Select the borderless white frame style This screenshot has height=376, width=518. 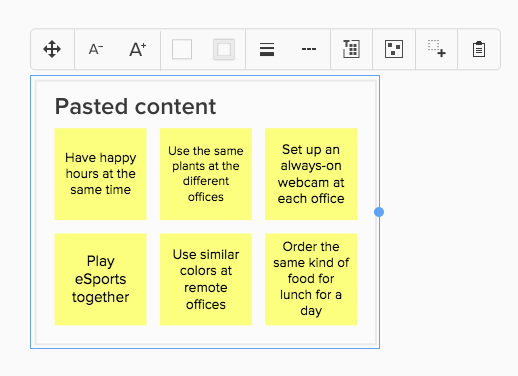(182, 49)
